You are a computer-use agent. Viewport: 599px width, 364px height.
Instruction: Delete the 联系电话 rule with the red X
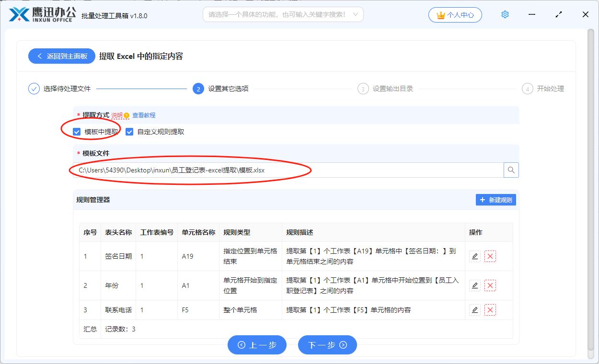click(x=491, y=310)
